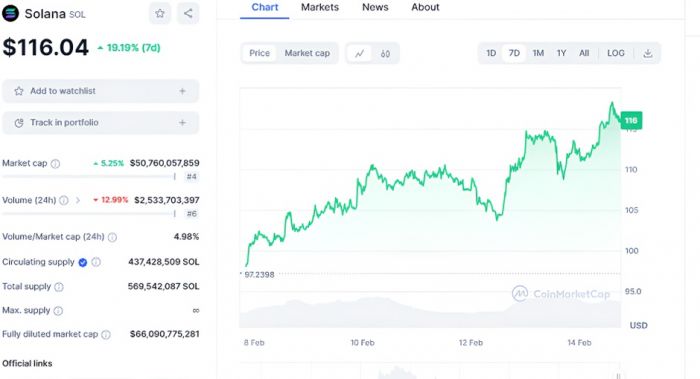Expand Volume (24h) chevron arrow
The image size is (700, 379).
pos(78,200)
